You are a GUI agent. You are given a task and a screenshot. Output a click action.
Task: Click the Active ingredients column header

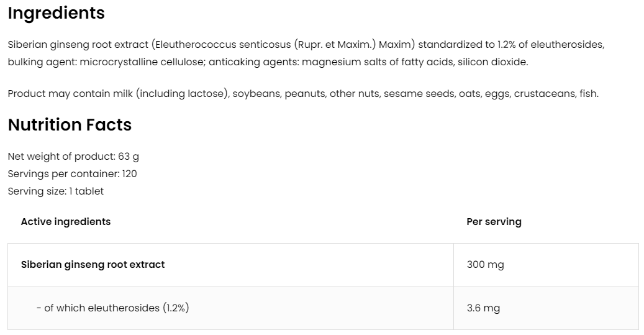(65, 222)
